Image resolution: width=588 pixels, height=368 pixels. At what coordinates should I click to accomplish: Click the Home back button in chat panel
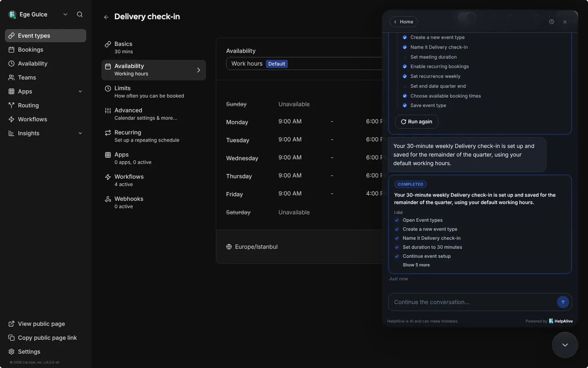(403, 22)
